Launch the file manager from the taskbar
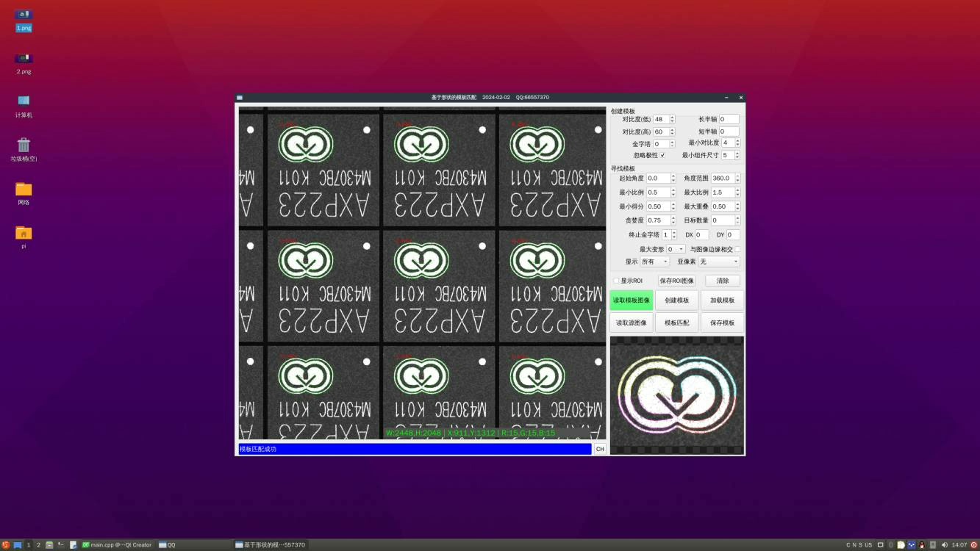The width and height of the screenshot is (980, 551). pos(49,545)
